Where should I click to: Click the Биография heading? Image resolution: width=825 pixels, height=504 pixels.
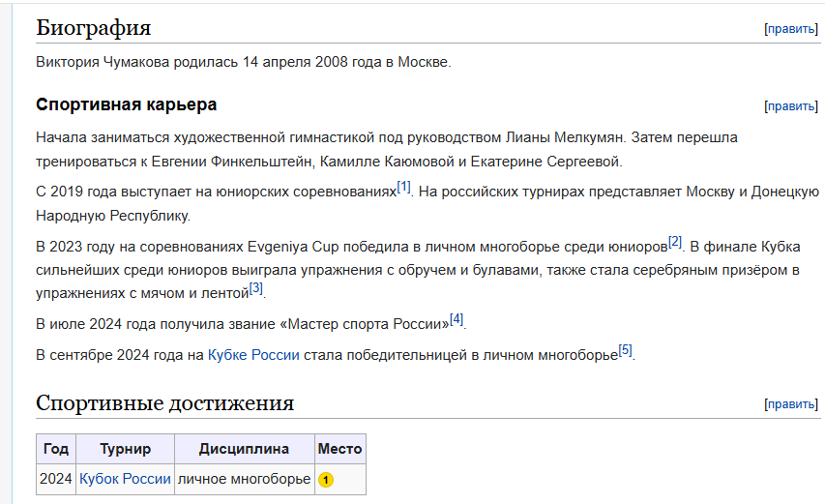pyautogui.click(x=94, y=28)
